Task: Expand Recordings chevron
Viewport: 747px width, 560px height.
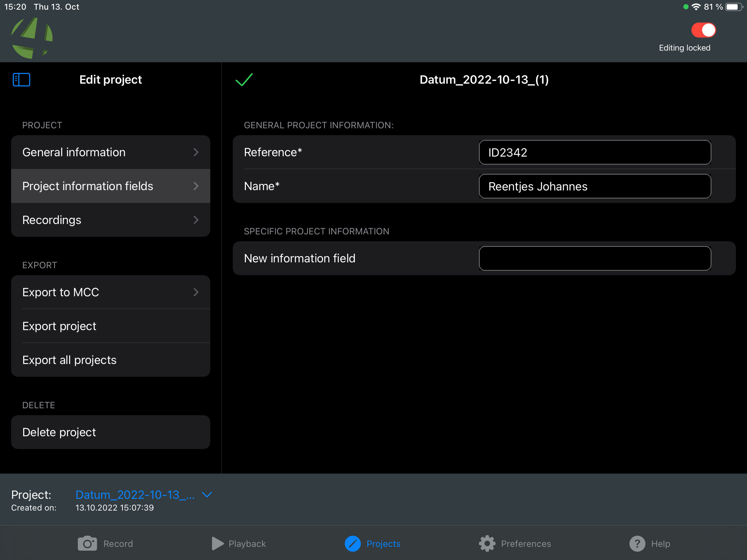Action: (x=196, y=220)
